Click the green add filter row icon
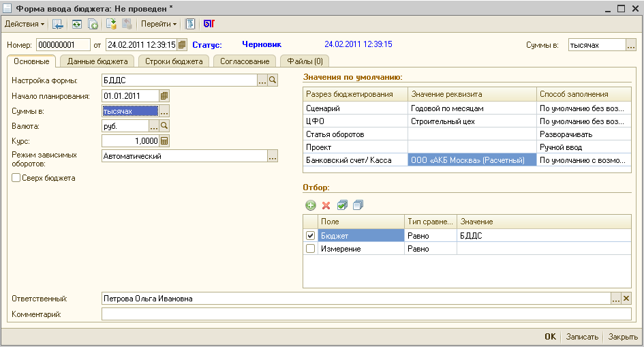644x347 pixels. (310, 205)
